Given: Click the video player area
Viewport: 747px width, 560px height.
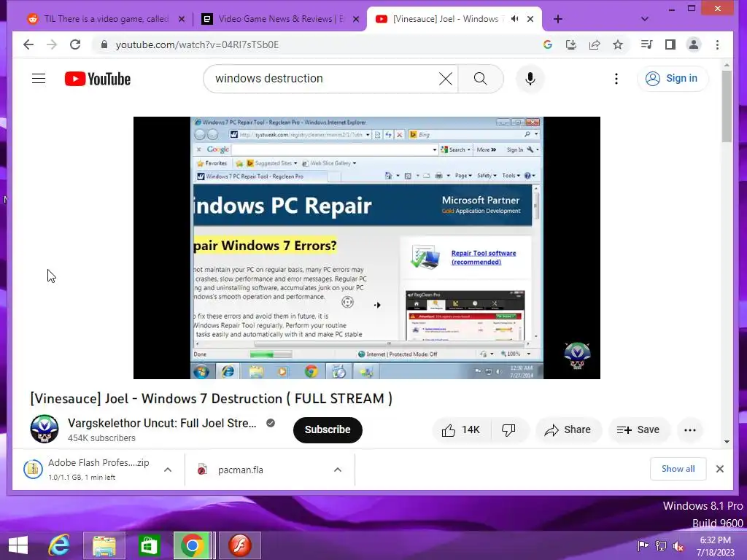Looking at the screenshot, I should [x=367, y=248].
